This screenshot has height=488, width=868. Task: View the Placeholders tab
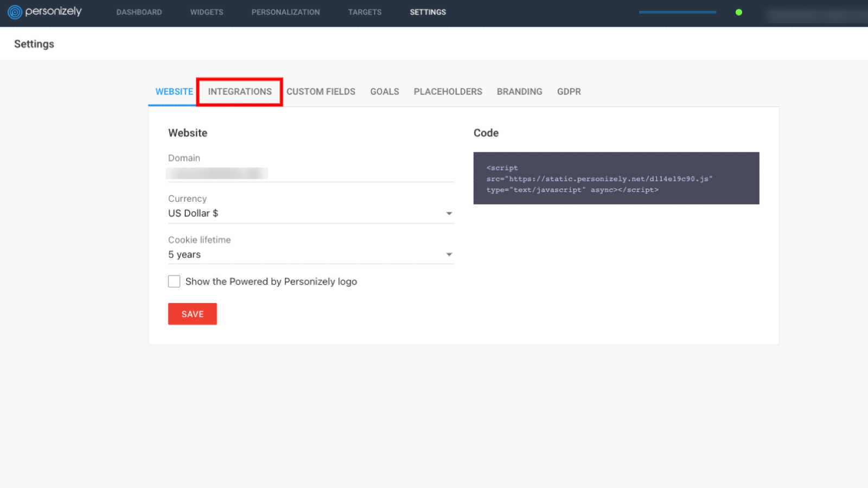448,92
